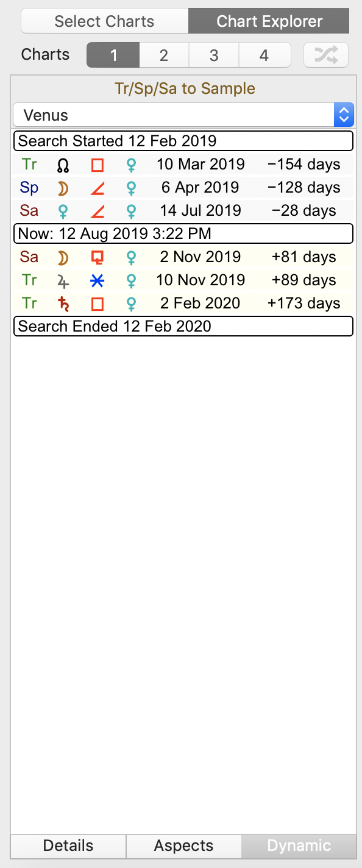Click the Venus glyph in the Sa row
Image resolution: width=362 pixels, height=868 pixels.
pos(62,210)
